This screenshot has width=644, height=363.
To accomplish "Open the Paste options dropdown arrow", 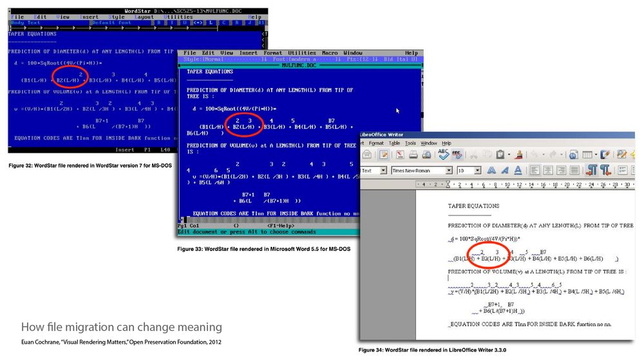I will click(509, 155).
